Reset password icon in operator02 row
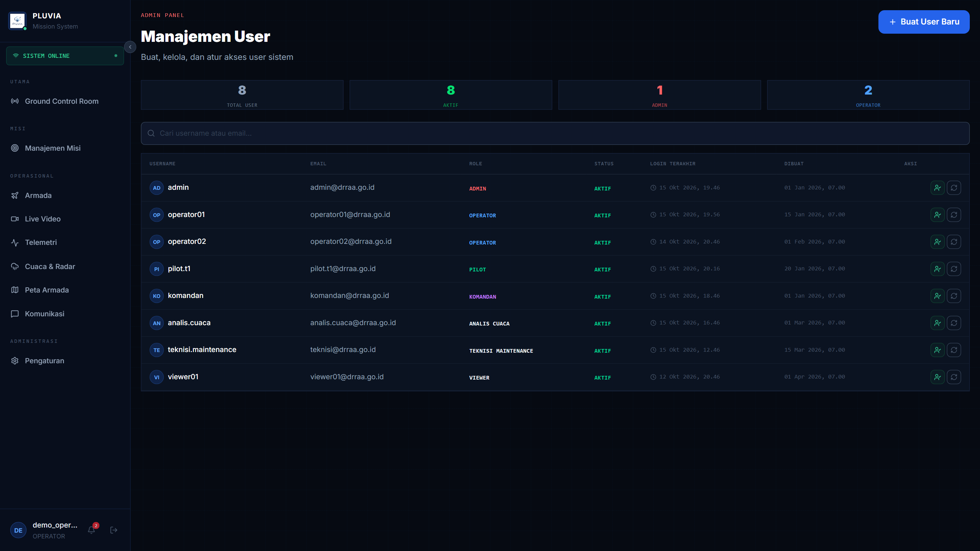Screen dimensions: 980x551 [x=954, y=242]
